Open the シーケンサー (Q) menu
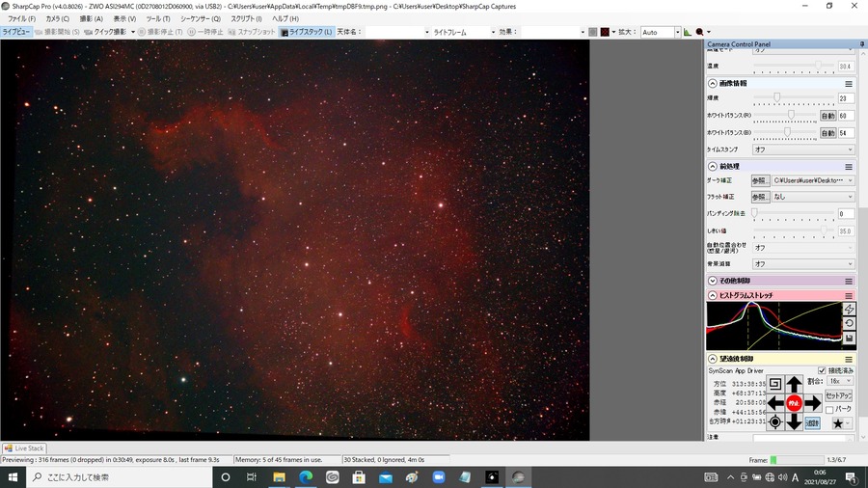Image resolution: width=868 pixels, height=488 pixels. pyautogui.click(x=201, y=19)
